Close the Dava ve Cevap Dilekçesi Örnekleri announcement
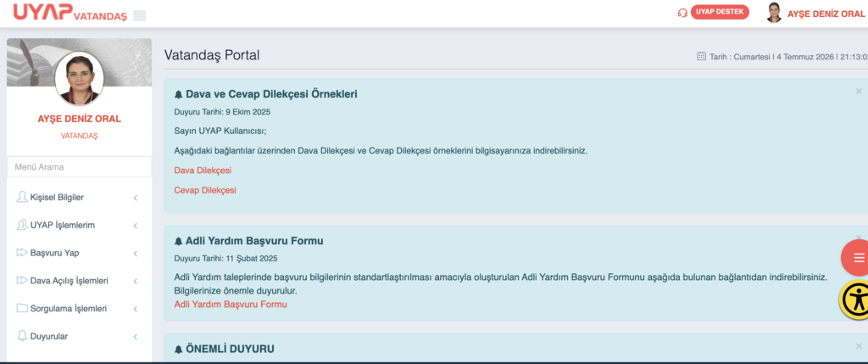The width and height of the screenshot is (868, 364). (860, 92)
